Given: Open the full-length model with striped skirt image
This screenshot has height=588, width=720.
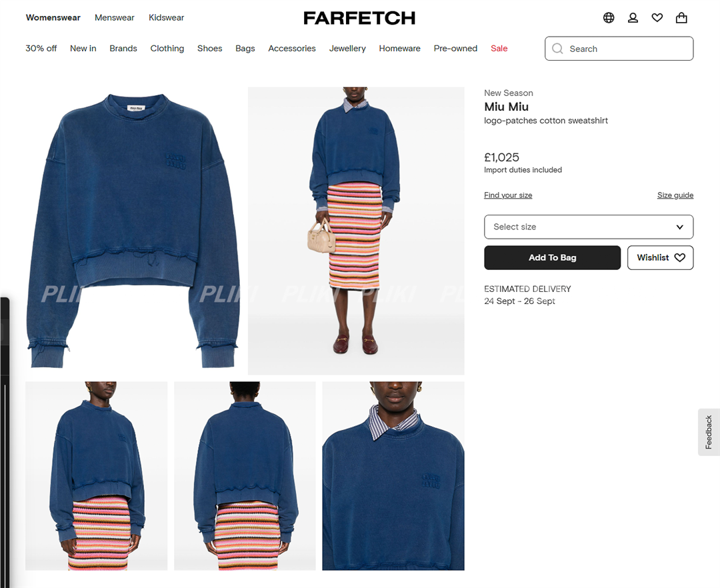Looking at the screenshot, I should tap(356, 231).
